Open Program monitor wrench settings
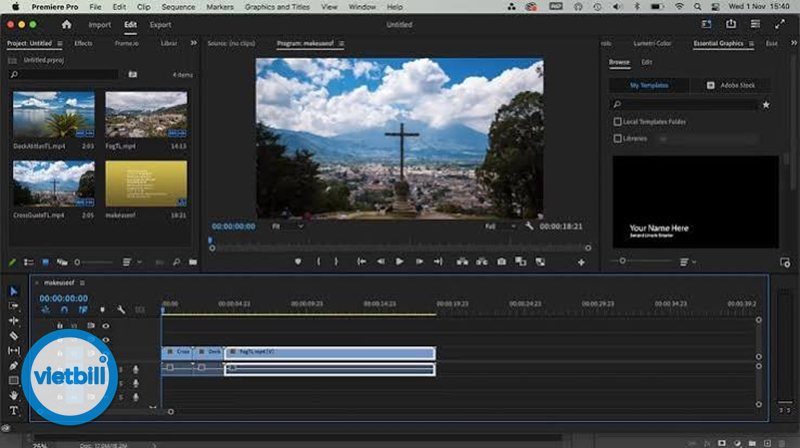 529,226
